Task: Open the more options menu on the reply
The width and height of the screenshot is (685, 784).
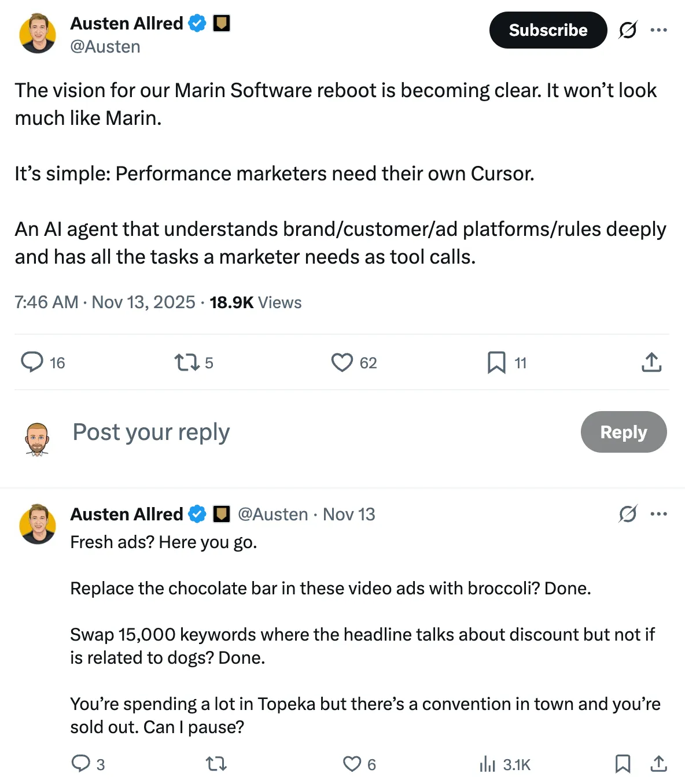Action: [660, 513]
